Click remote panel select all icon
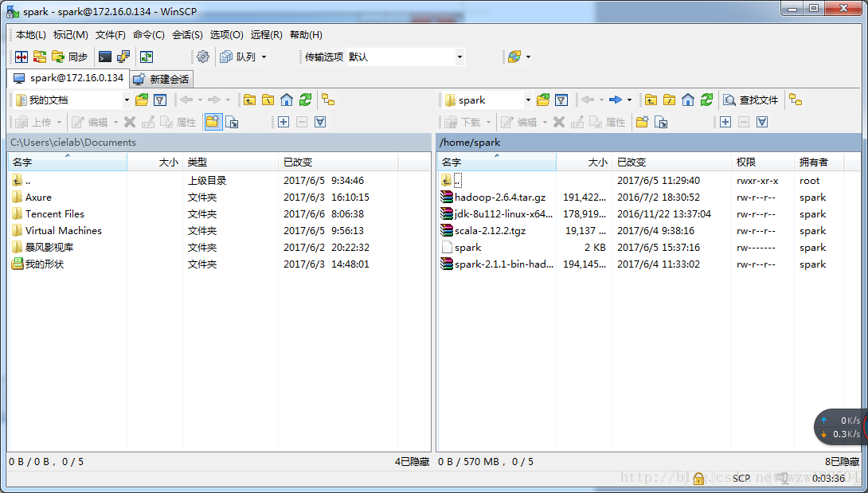 (762, 122)
